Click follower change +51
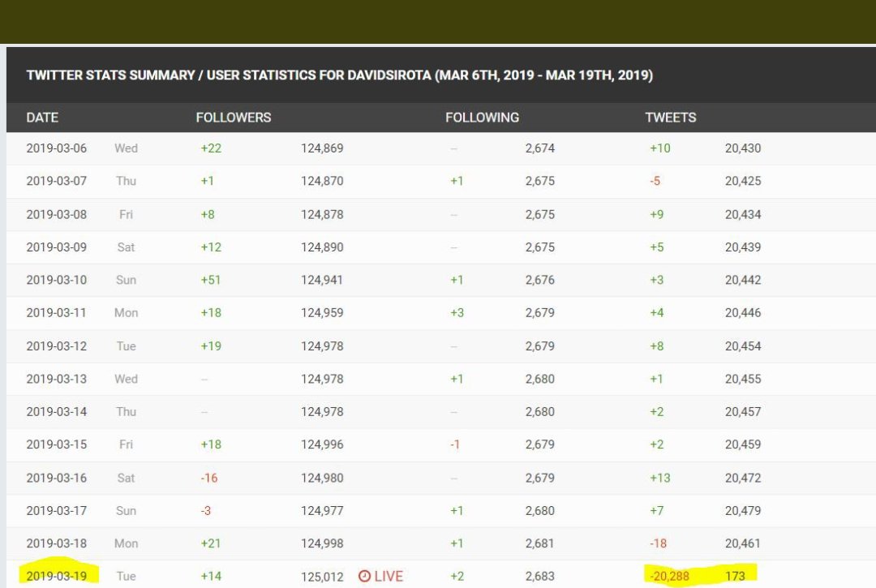Image resolution: width=876 pixels, height=588 pixels. tap(211, 280)
